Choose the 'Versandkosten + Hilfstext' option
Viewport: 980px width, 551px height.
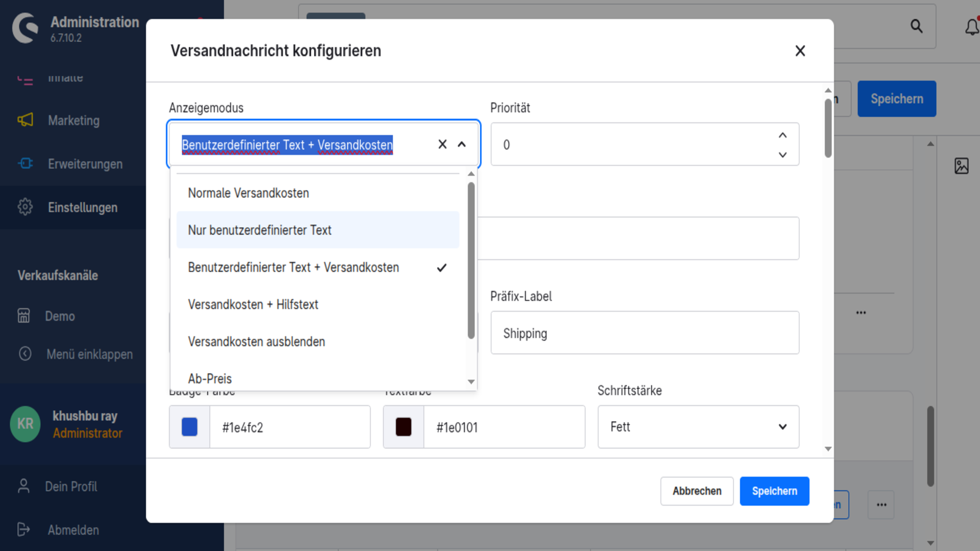317,305
